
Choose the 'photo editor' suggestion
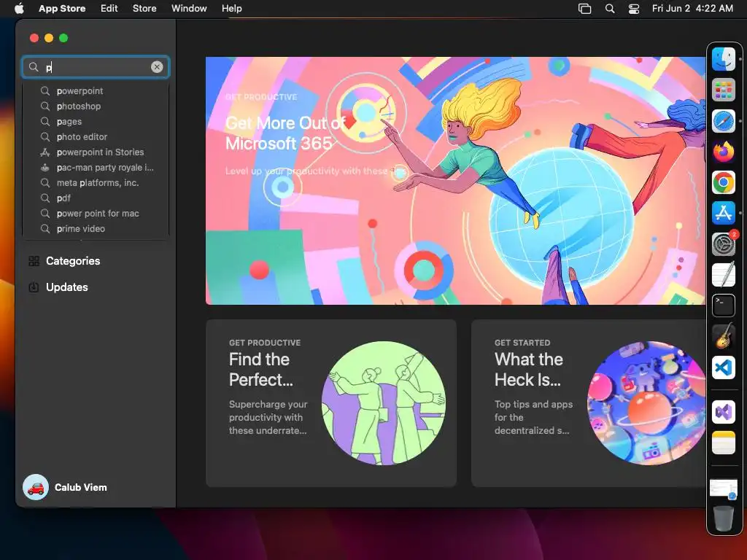point(96,136)
